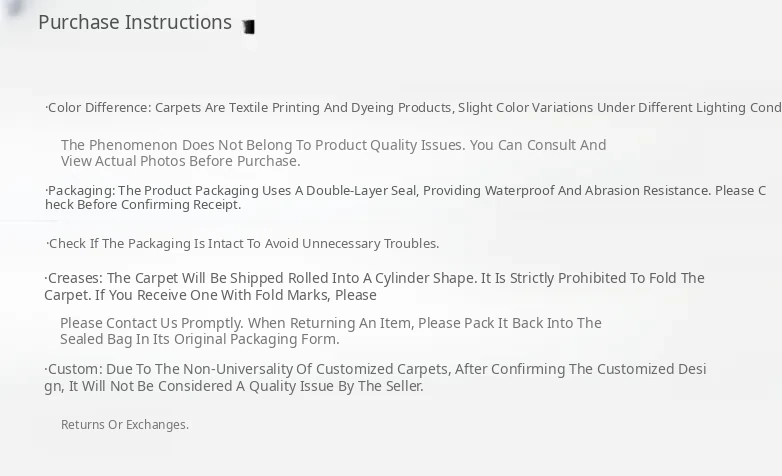The height and width of the screenshot is (476, 782).
Task: Click the line starting The Phenomenon Does Not Belong
Action: [x=333, y=145]
